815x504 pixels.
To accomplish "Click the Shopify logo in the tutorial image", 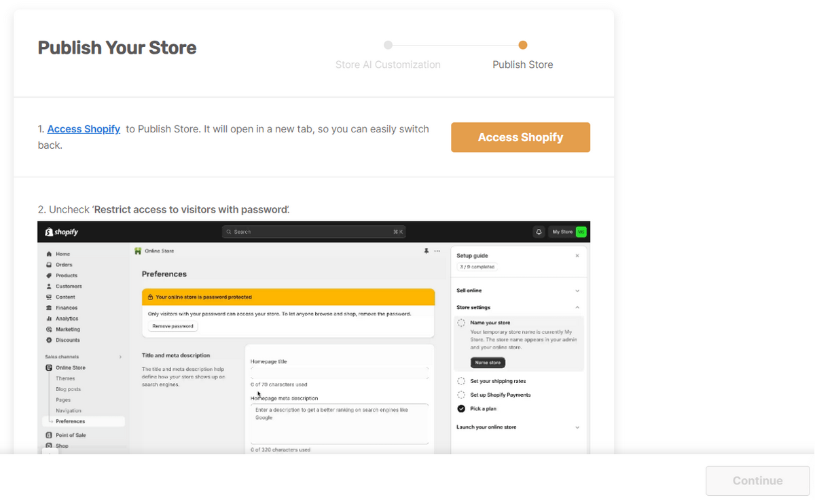I will [62, 232].
